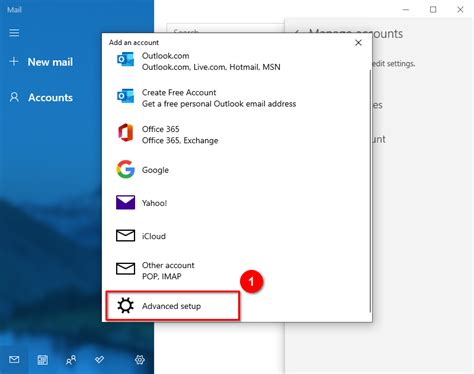Click the Google G logo
Screen dimensions: 474x374
coord(125,169)
